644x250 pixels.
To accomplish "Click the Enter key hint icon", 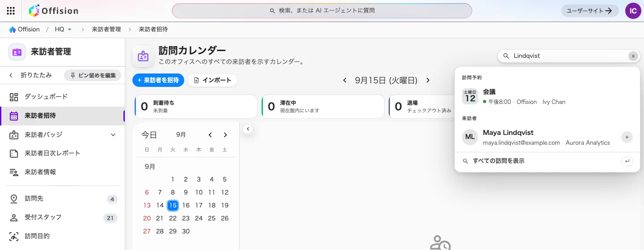I will 627,161.
